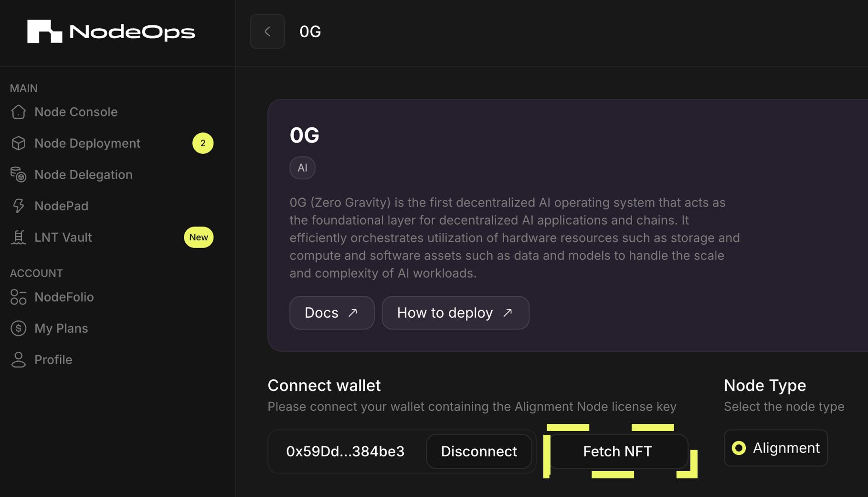
Task: Click the Node Deployment cube icon
Action: coord(19,143)
